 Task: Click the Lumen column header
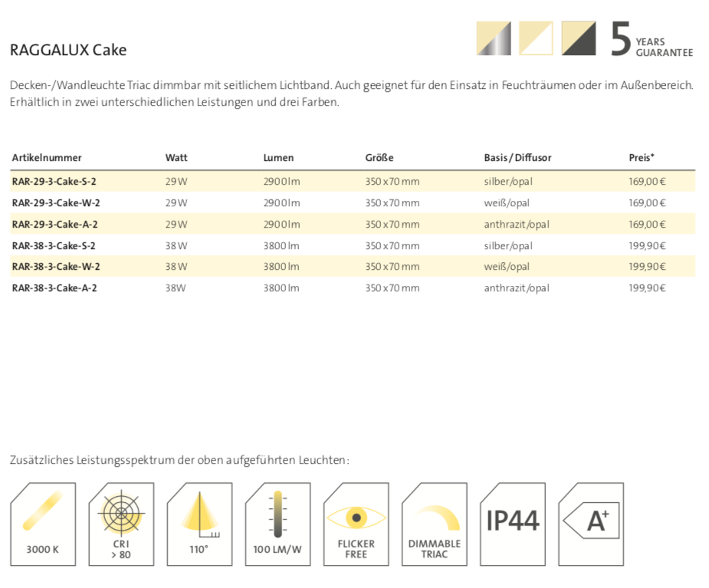coord(278,158)
